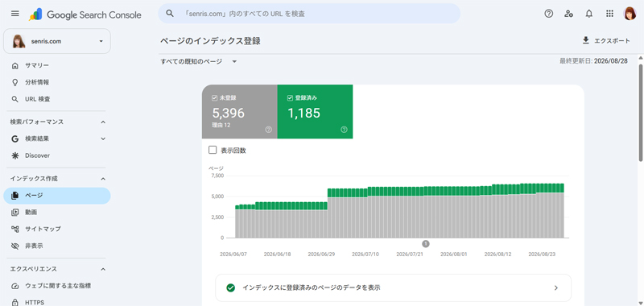
Task: Click help icon in 未登録 card
Action: click(269, 130)
